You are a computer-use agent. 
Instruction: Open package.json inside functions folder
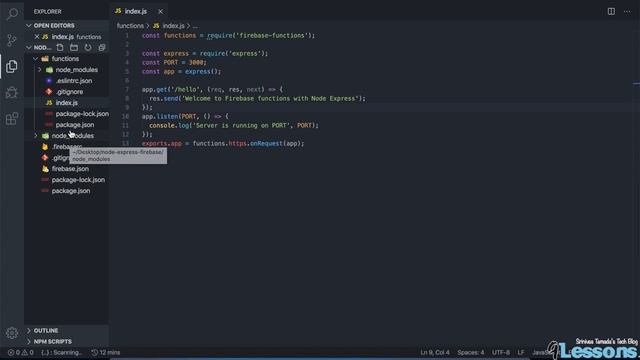[x=75, y=125]
